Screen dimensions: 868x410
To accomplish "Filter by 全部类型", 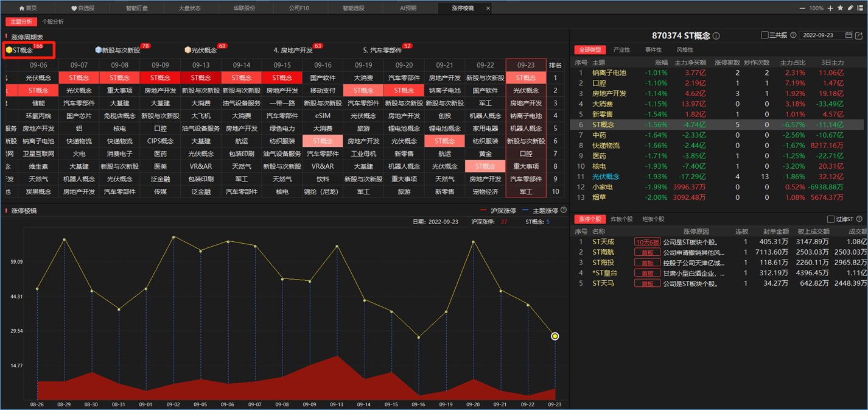I will [590, 50].
